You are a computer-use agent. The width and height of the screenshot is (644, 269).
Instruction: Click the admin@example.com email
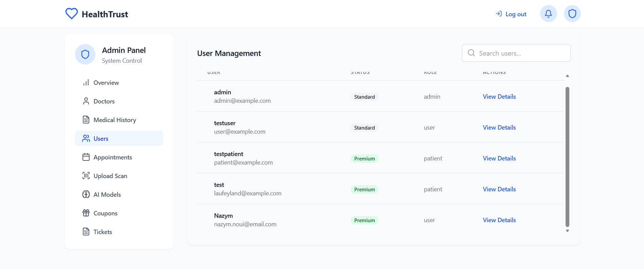tap(242, 101)
